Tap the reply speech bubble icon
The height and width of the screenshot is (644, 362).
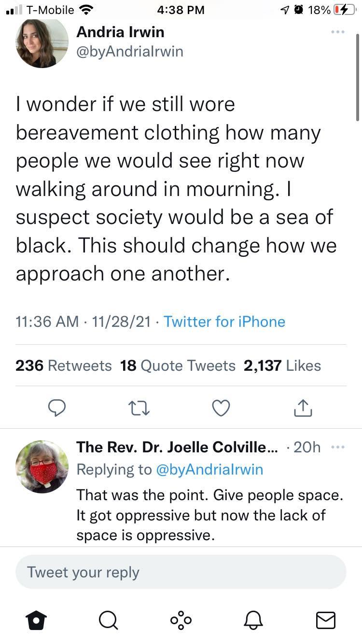(57, 408)
